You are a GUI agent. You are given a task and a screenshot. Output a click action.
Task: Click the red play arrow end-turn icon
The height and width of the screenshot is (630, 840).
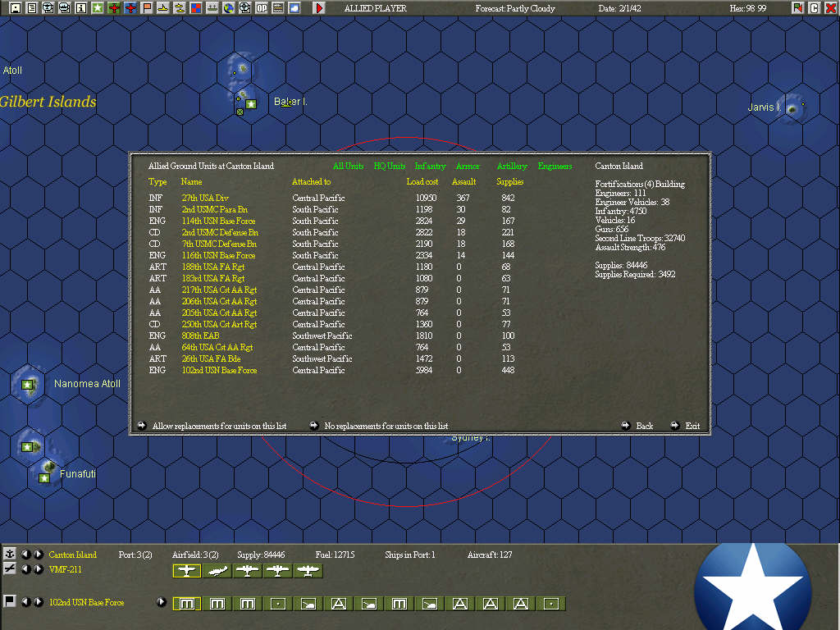coord(319,8)
